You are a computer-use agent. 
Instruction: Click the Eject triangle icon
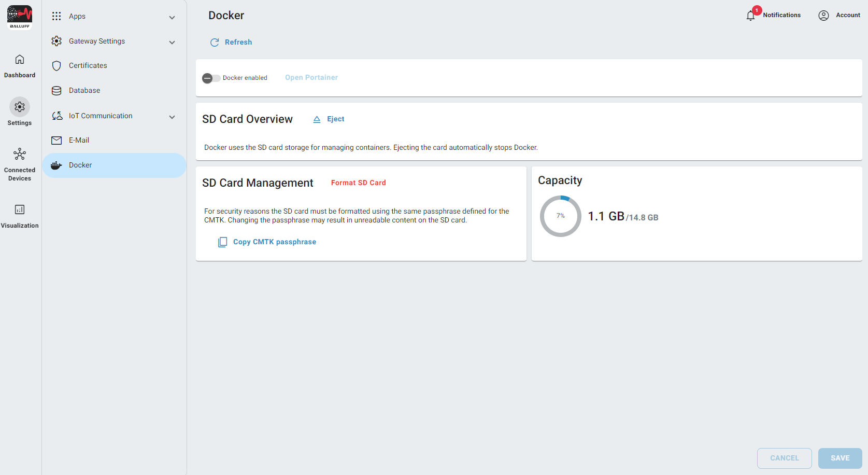[x=317, y=119]
